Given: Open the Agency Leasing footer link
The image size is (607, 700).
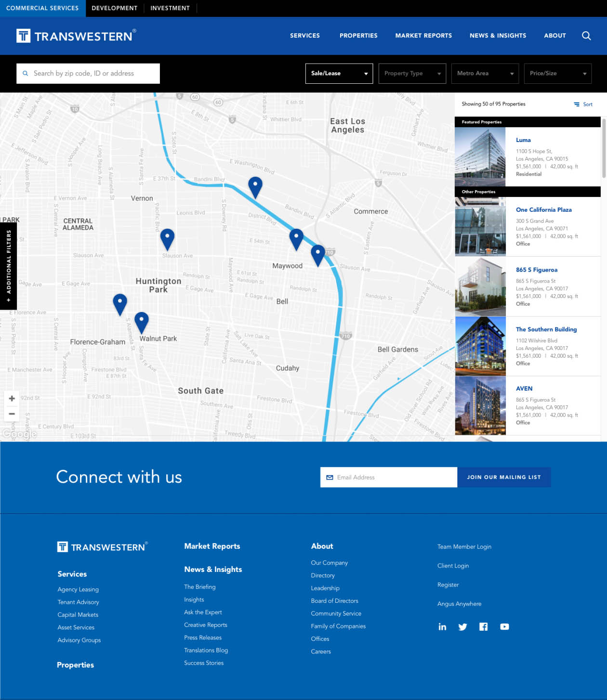Looking at the screenshot, I should pos(78,589).
